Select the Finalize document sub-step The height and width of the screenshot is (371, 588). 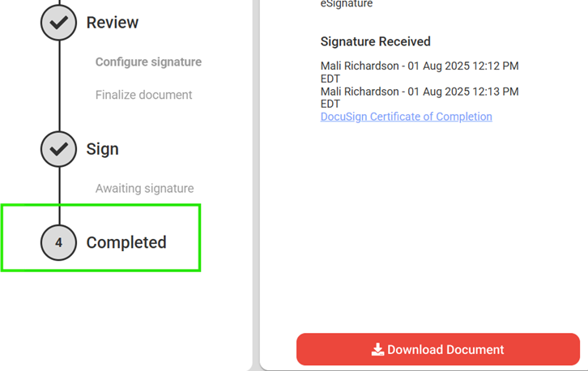click(x=143, y=95)
